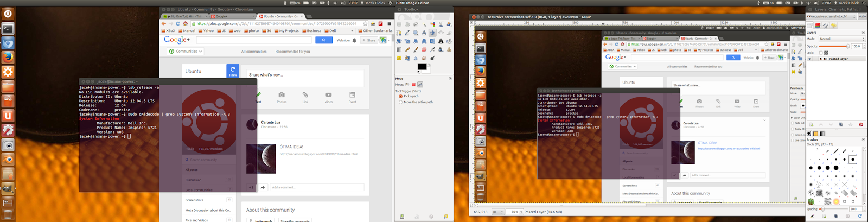Click the Auto button in Layers dock

point(863,16)
